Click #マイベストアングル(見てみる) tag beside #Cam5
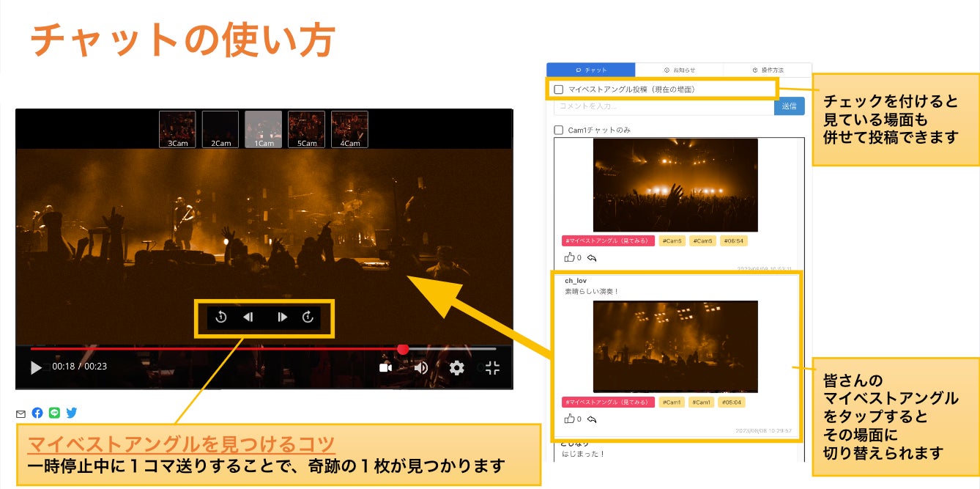The width and height of the screenshot is (980, 489). point(608,240)
